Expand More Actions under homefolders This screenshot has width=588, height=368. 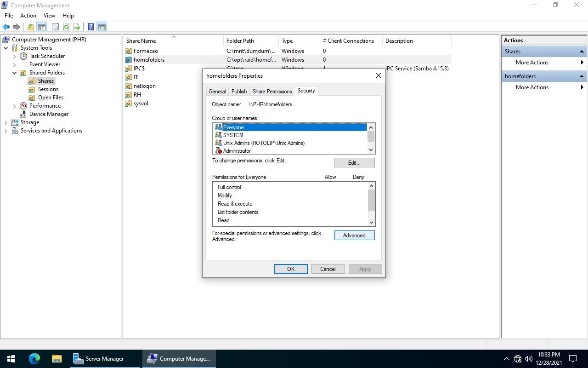pyautogui.click(x=532, y=87)
